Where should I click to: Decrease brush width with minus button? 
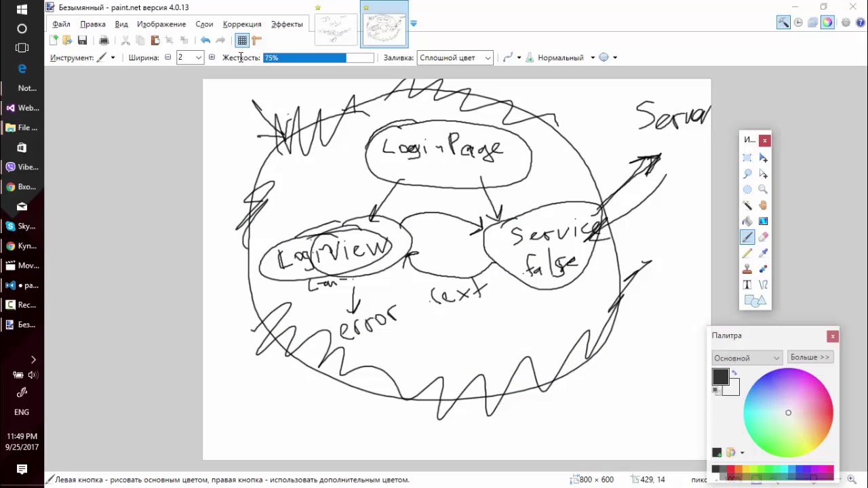[x=167, y=58]
